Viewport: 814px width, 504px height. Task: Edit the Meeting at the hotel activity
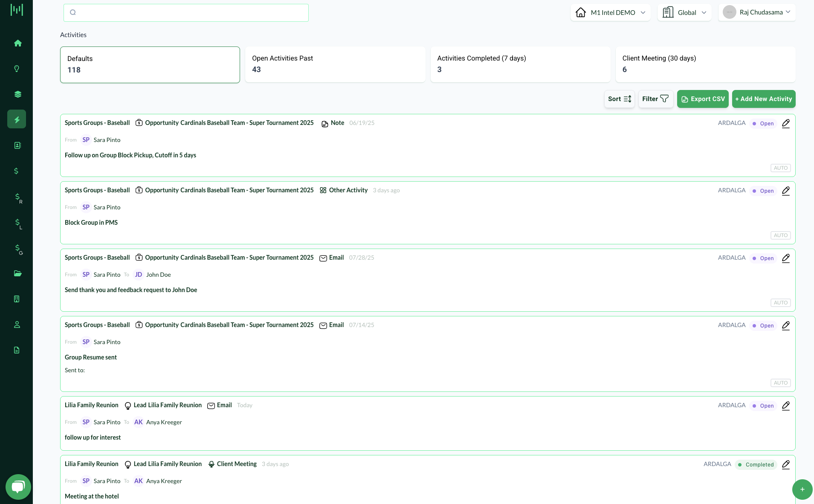pos(785,464)
